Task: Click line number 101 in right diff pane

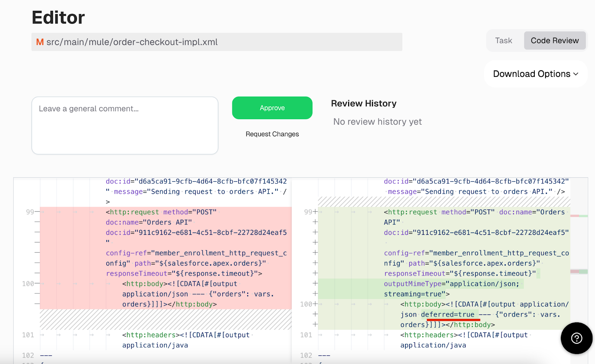Action: coord(306,335)
